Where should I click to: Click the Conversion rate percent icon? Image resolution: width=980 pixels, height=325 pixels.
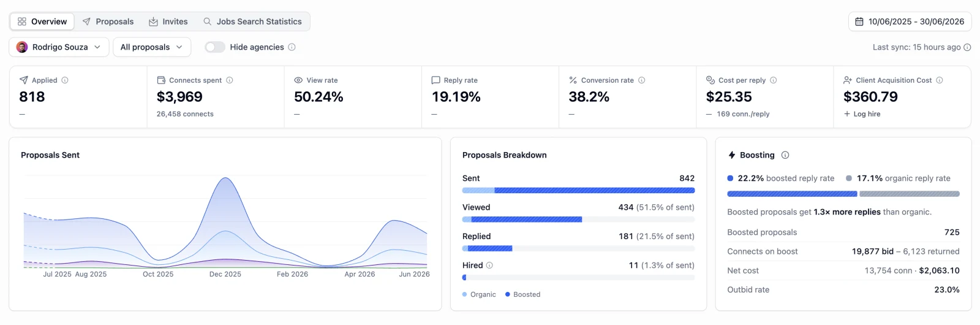pos(573,80)
